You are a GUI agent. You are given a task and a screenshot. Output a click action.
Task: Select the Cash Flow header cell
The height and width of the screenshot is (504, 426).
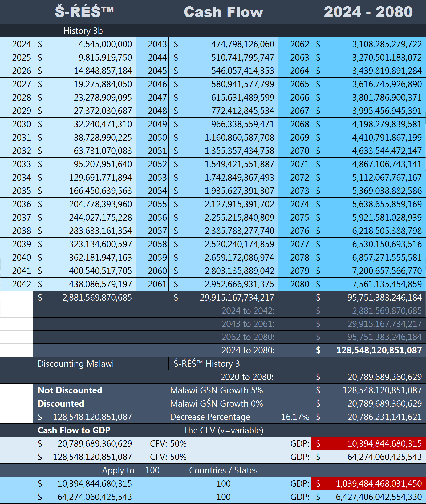coord(223,12)
